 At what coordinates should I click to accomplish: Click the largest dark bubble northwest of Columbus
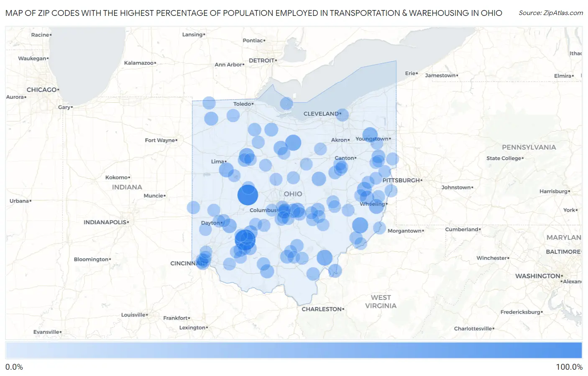pyautogui.click(x=248, y=195)
